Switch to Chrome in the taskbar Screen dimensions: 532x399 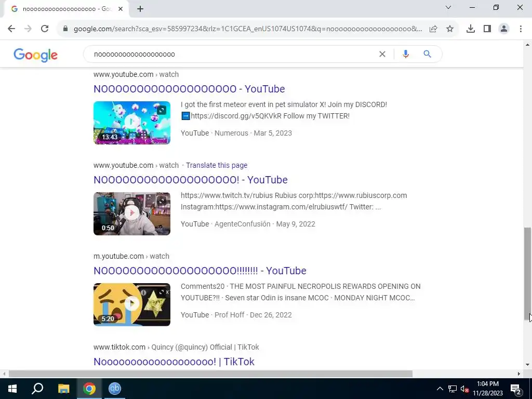tap(89, 389)
